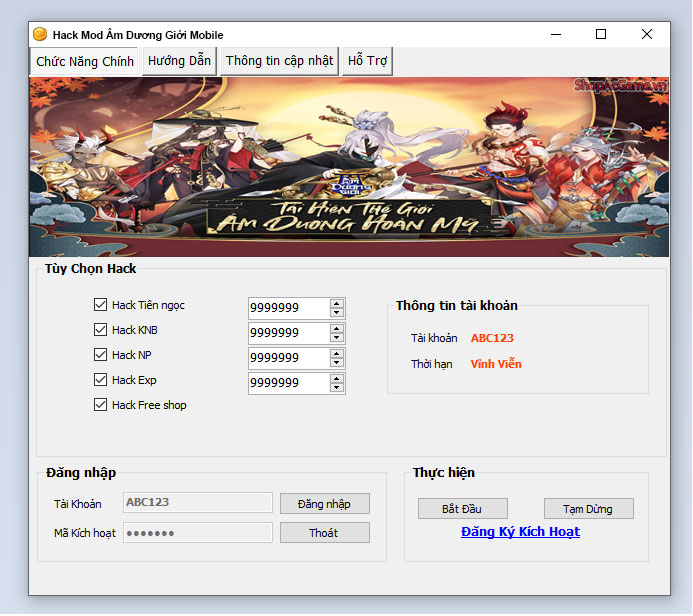Increase the Hack NP value with up arrow
693x616 pixels.
337,354
